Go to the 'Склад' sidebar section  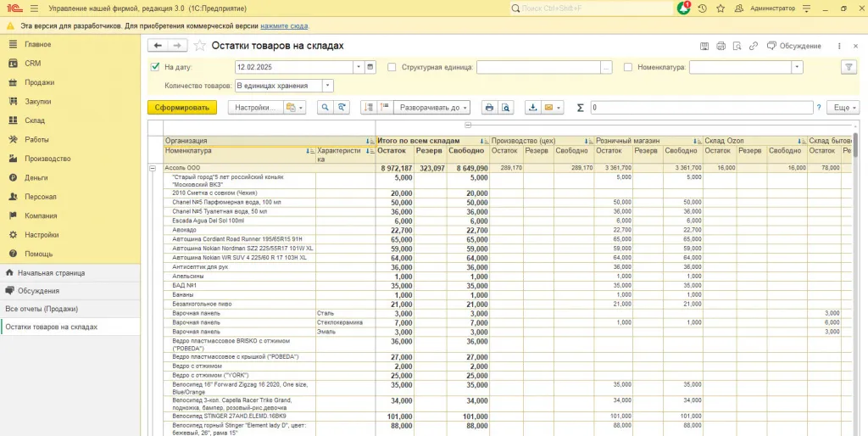(35, 120)
